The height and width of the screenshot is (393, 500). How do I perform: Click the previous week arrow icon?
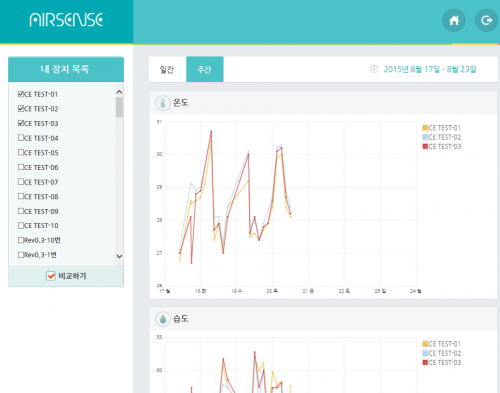tap(374, 69)
